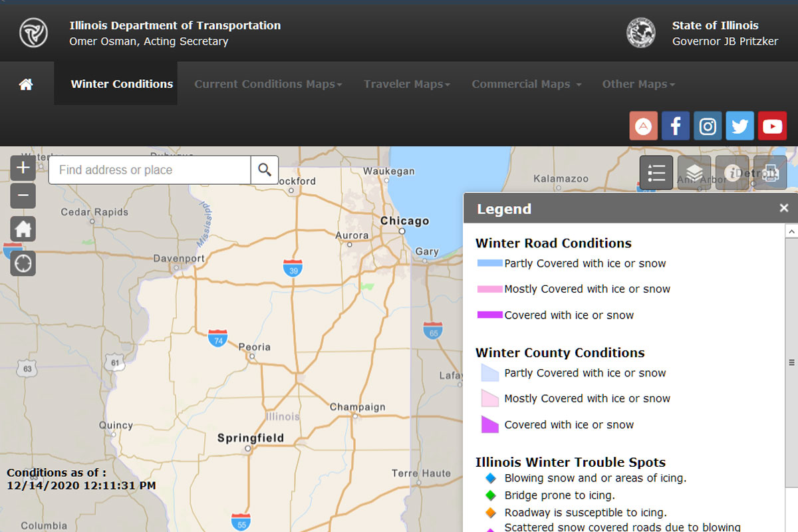Click Chicago on the map
Image resolution: width=798 pixels, height=532 pixels.
click(x=404, y=221)
